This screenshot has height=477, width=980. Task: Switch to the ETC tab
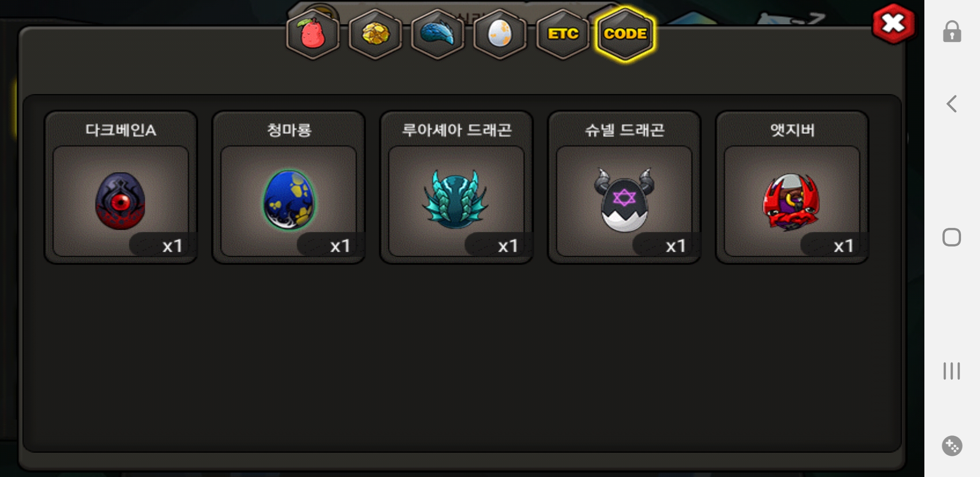tap(563, 34)
